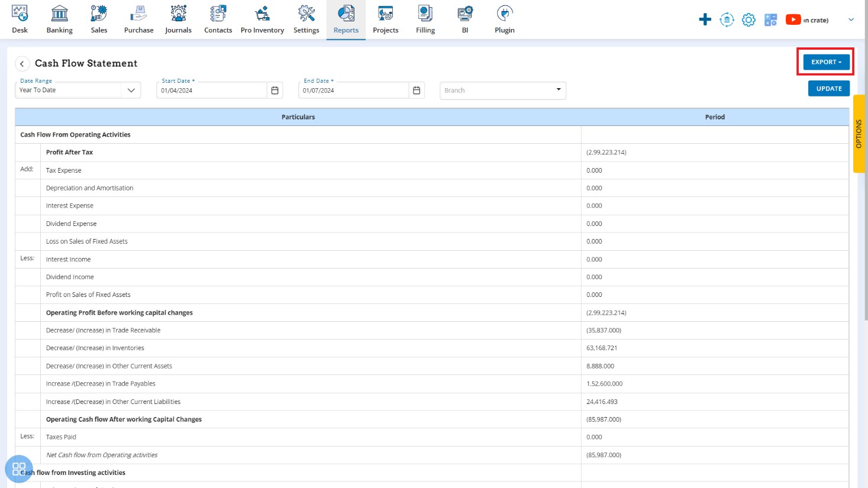Click Decrease/(Increase) in Inventories label
This screenshot has height=488, width=868.
pyautogui.click(x=95, y=348)
